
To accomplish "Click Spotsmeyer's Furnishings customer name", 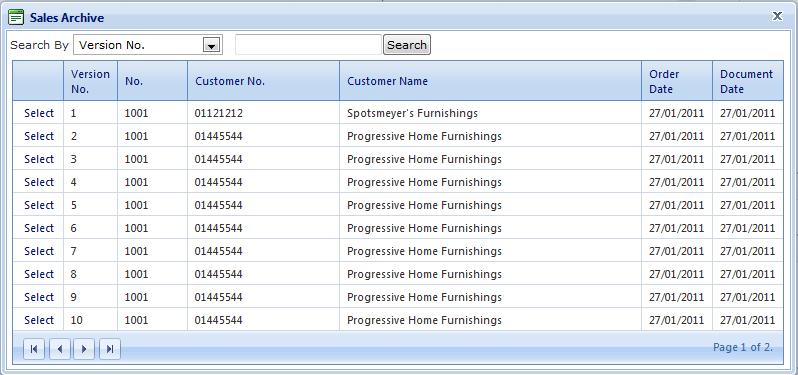I will [x=412, y=113].
